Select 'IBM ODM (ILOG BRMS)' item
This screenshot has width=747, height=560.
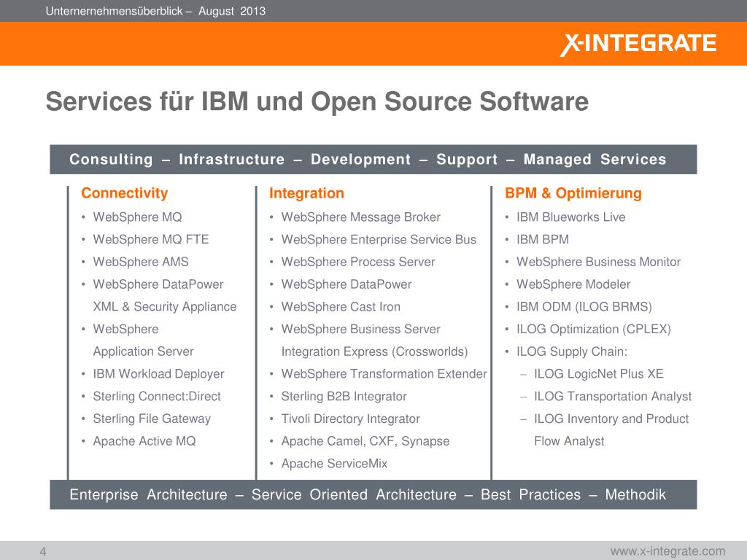[584, 307]
